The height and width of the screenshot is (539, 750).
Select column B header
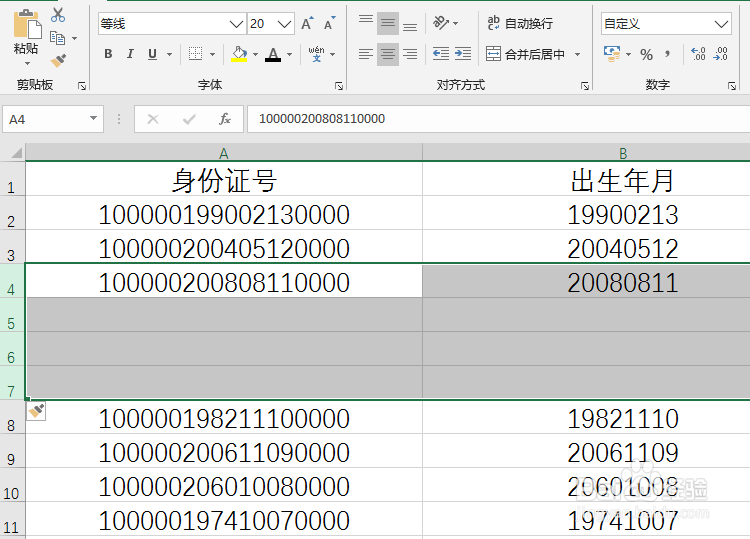pos(623,153)
